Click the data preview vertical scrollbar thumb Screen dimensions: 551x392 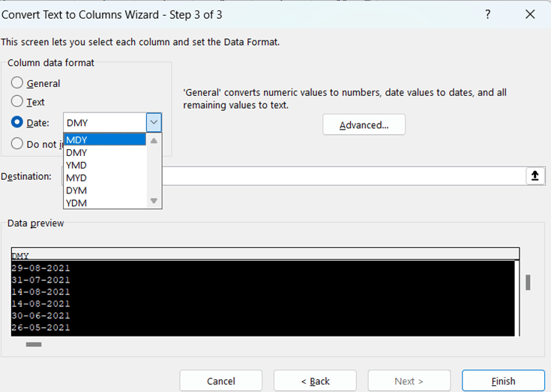[528, 282]
